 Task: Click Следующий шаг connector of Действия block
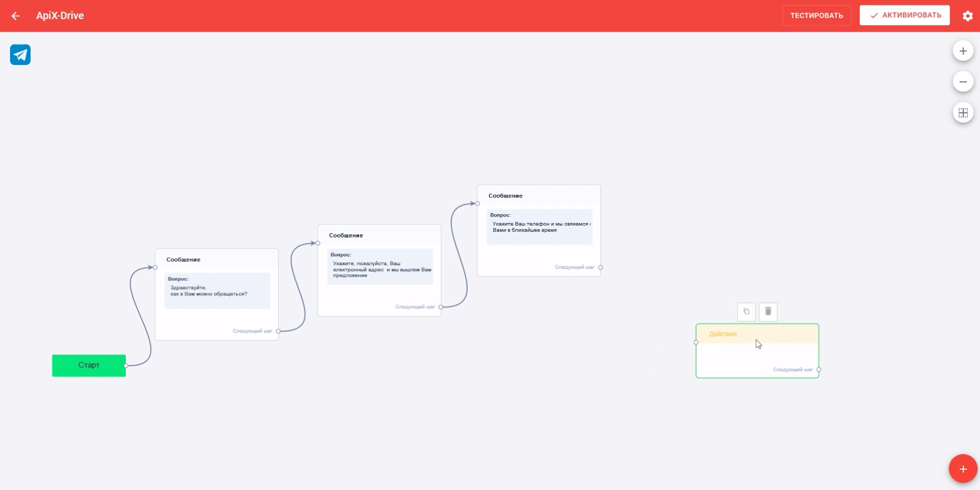click(818, 370)
